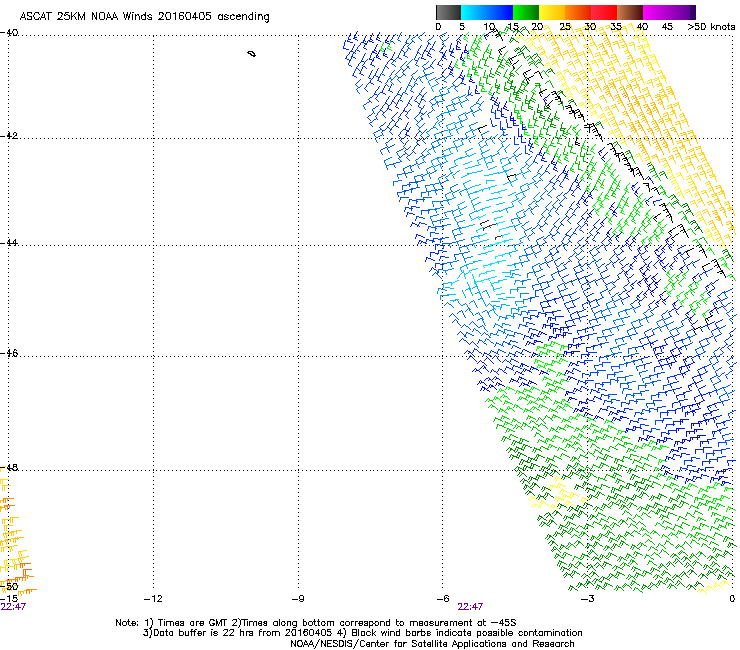
Task: Click the latitude label '-46' on the left axis
Action: (9, 353)
